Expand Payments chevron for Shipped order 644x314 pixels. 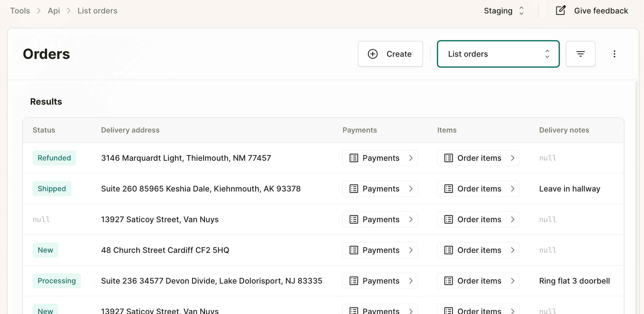411,189
